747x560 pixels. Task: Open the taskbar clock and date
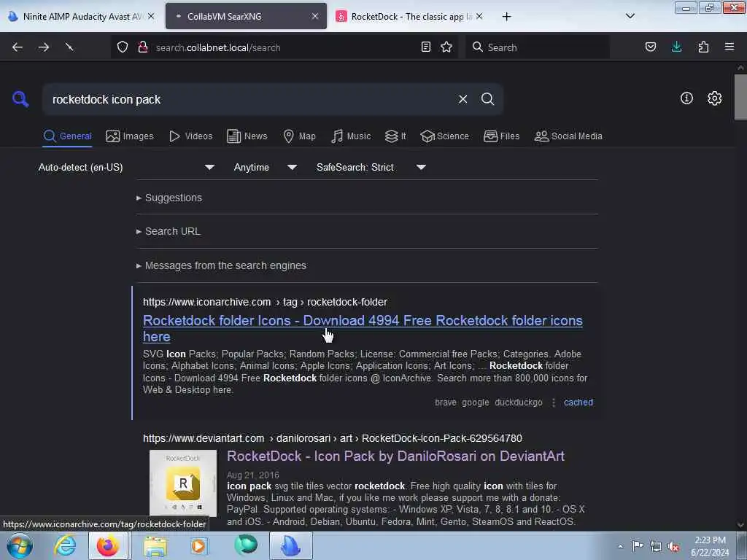click(x=710, y=546)
